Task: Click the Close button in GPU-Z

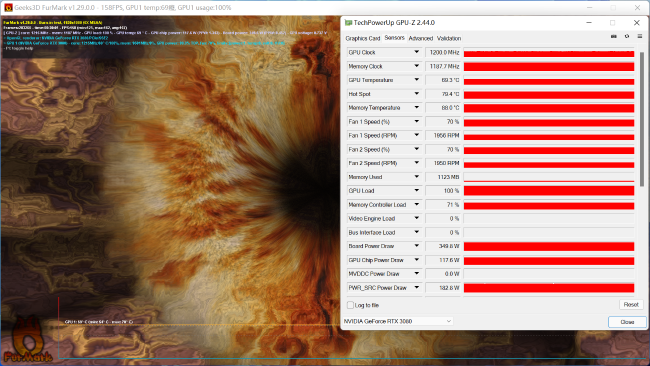Action: pos(627,322)
